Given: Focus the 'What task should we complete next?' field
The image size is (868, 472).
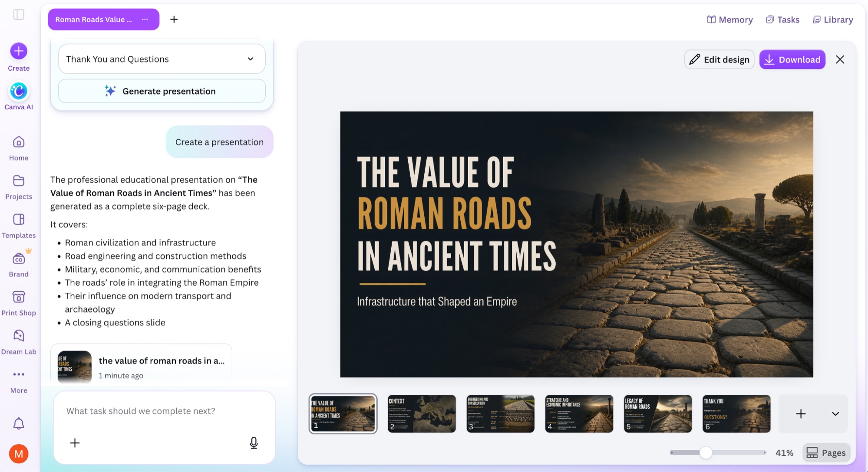Looking at the screenshot, I should [164, 411].
